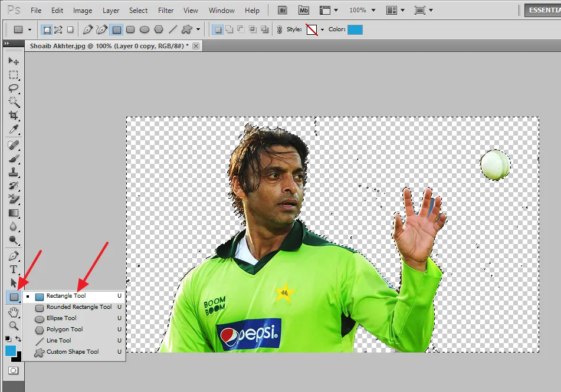Viewport: 561px width, 392px height.
Task: Choose Rounded Rectangle shape in options bar
Action: coord(130,29)
